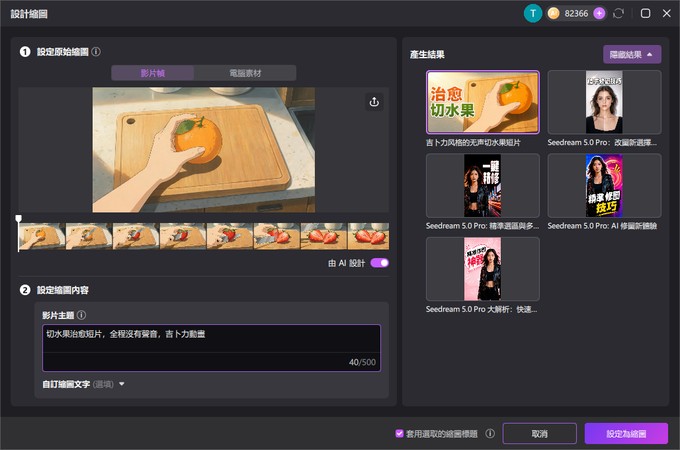Toggle the 由 AI 設計 switch
The width and height of the screenshot is (680, 450).
pos(379,263)
